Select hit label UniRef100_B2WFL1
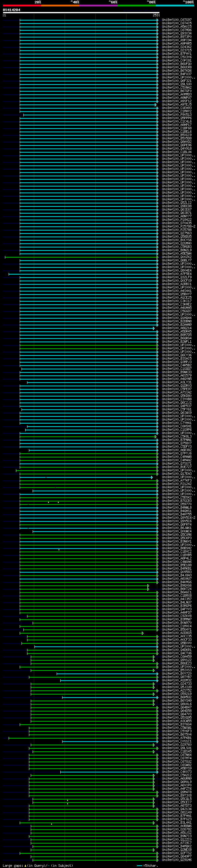 pos(177,342)
